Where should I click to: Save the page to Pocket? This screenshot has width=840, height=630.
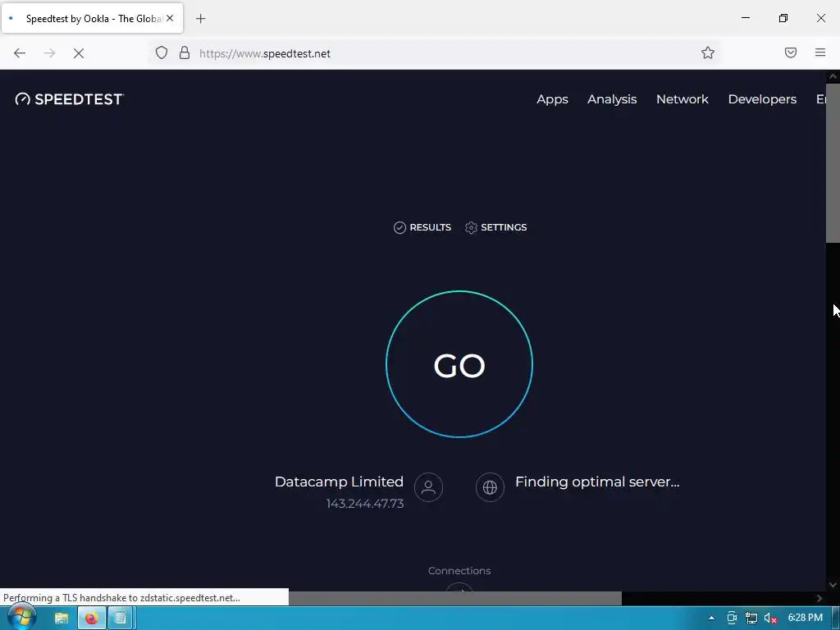791,52
